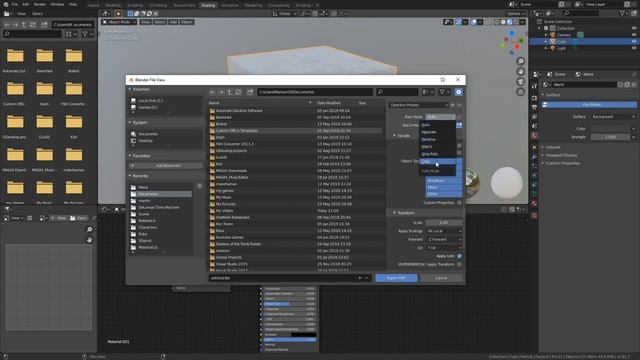Viewport: 640px width, 360px height.
Task: Toggle Other object type
Action: (444, 194)
